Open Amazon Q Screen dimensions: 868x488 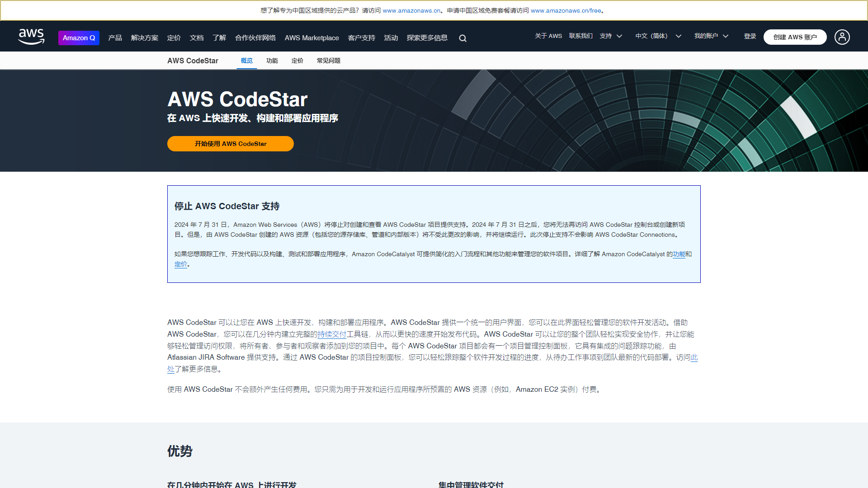coord(79,38)
